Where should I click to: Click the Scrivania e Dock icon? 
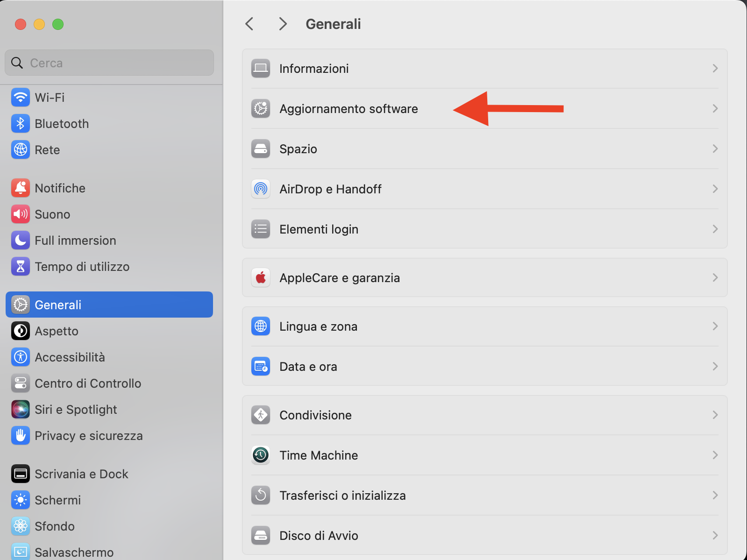(21, 474)
